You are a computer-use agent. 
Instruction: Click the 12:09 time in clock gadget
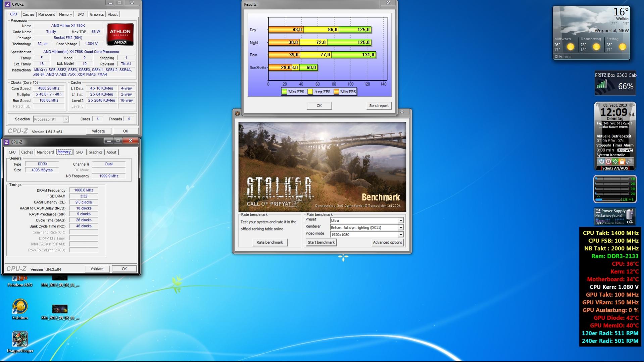(x=613, y=112)
